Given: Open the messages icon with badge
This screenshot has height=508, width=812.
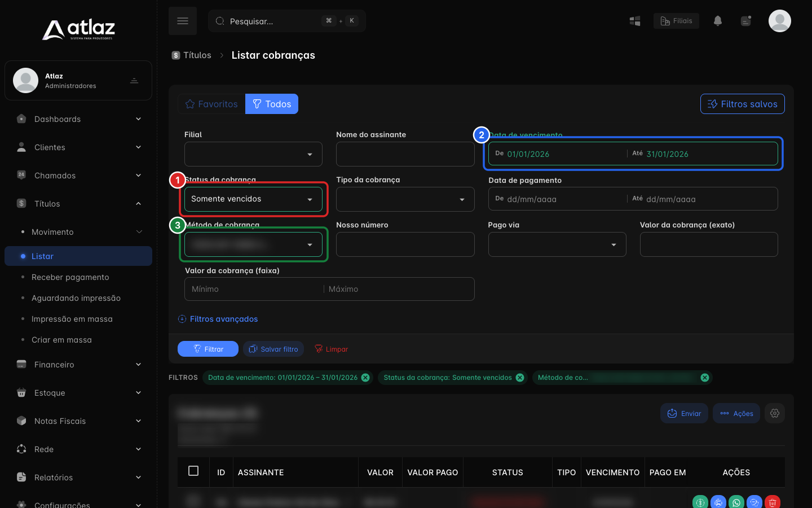Looking at the screenshot, I should point(745,21).
